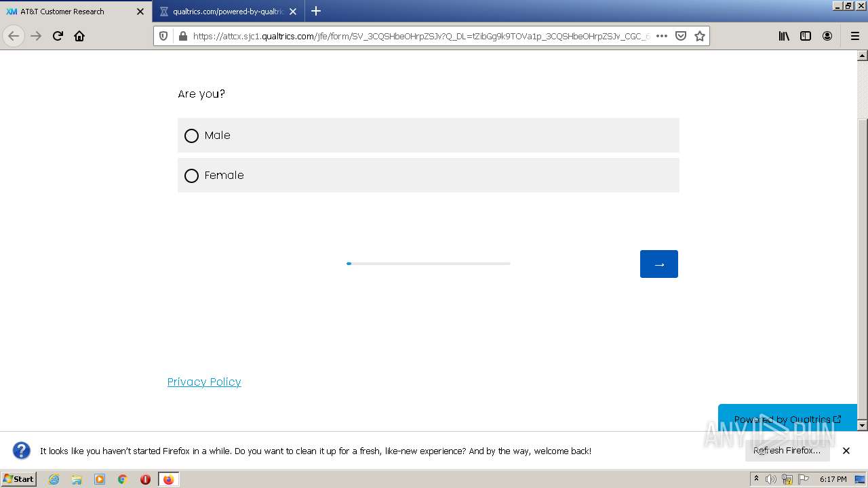Click the survey progress bar

(x=428, y=264)
